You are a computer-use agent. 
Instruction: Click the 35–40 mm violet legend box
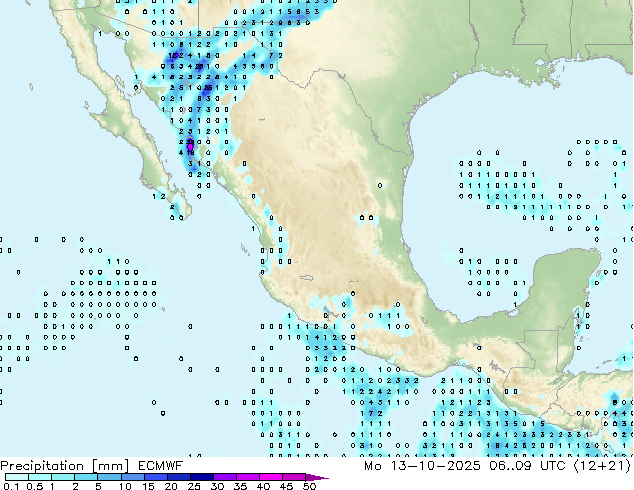pyautogui.click(x=247, y=477)
